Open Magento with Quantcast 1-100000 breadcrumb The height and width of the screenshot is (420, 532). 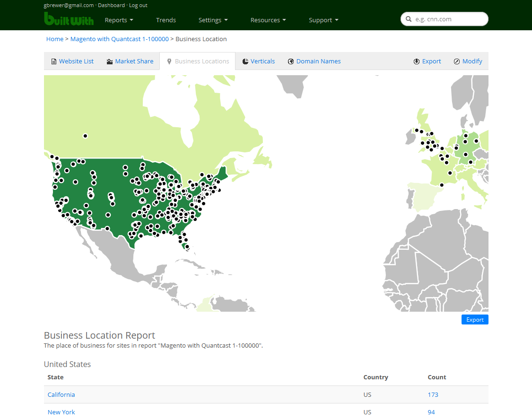point(120,39)
